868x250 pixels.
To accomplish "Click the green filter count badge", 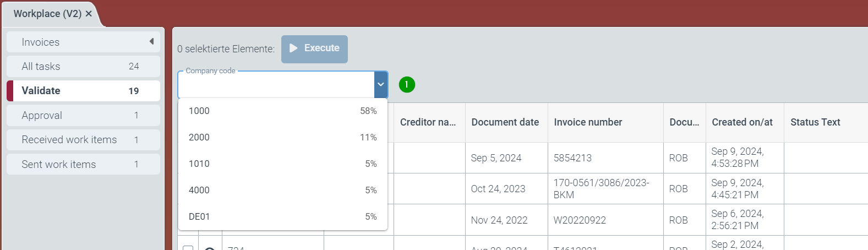I will tap(407, 84).
